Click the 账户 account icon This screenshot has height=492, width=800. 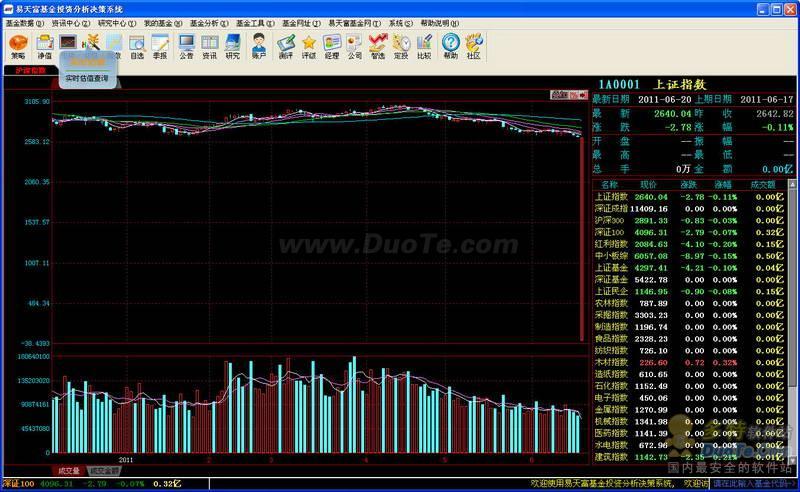coord(259,46)
